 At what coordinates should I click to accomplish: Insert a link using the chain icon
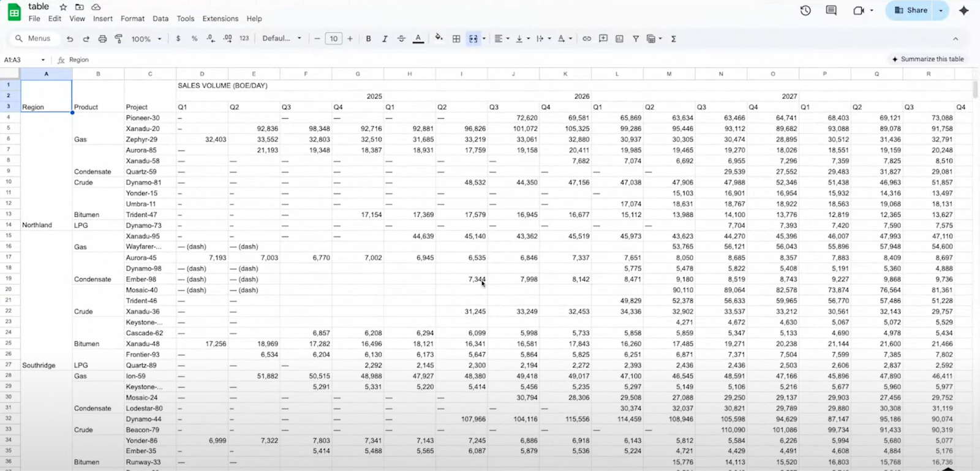(x=587, y=39)
